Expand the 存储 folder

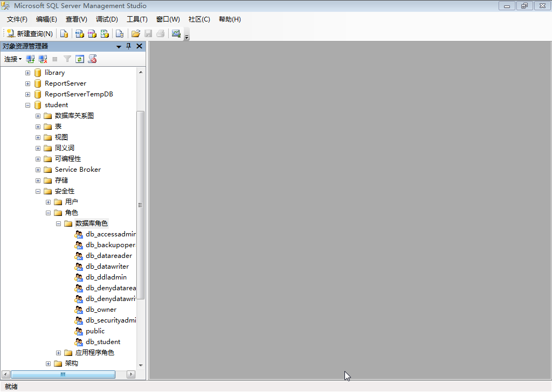click(x=38, y=181)
